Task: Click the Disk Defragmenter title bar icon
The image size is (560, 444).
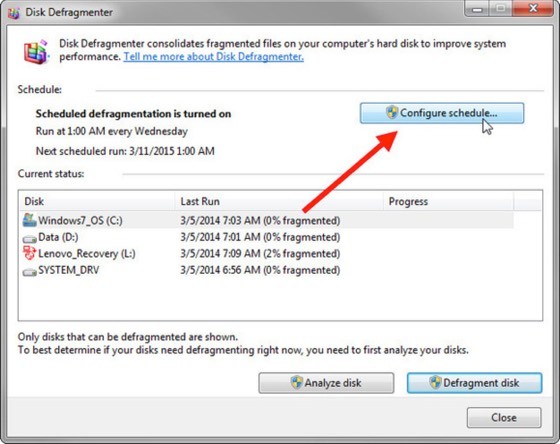Action: 14,13
